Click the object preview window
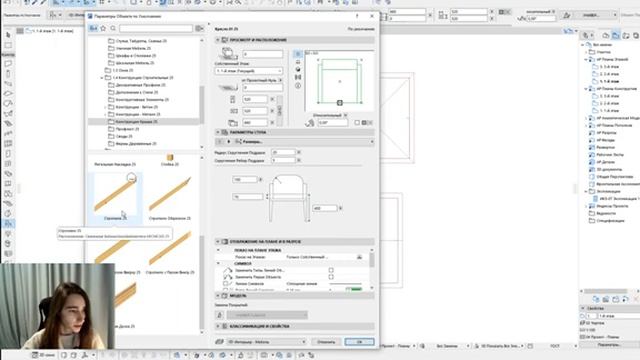 pyautogui.click(x=339, y=81)
